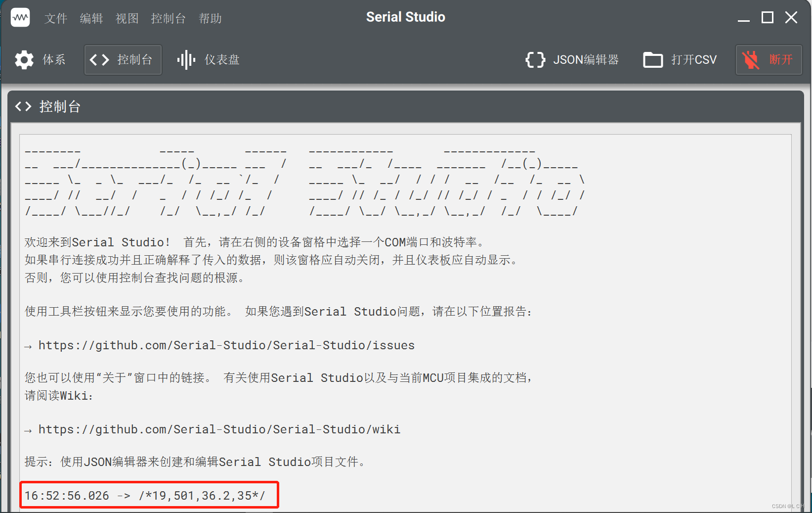Click the received data line 16:52:56.026

pyautogui.click(x=145, y=496)
